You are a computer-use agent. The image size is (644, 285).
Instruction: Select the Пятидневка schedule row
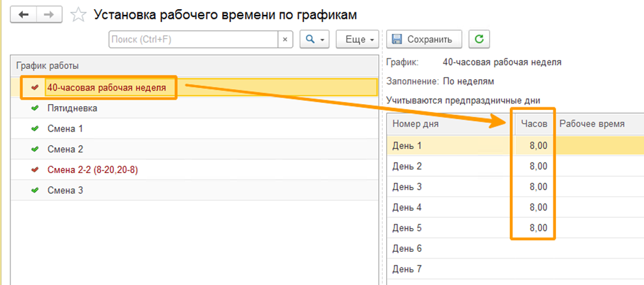tap(72, 108)
